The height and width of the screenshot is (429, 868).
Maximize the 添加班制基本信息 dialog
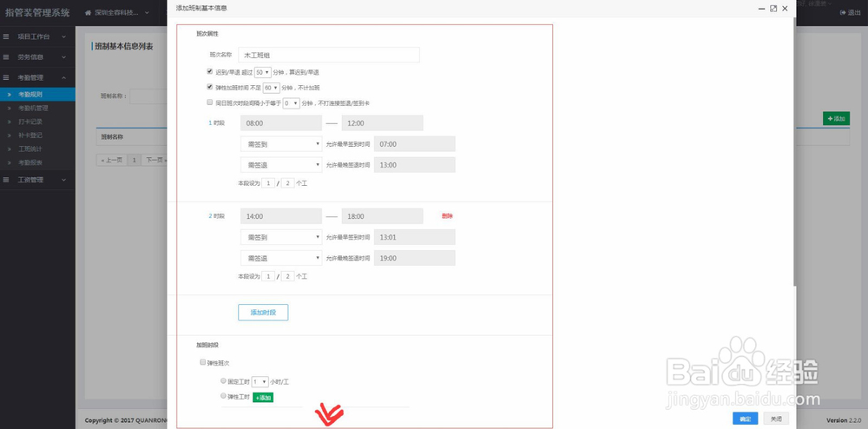point(773,9)
